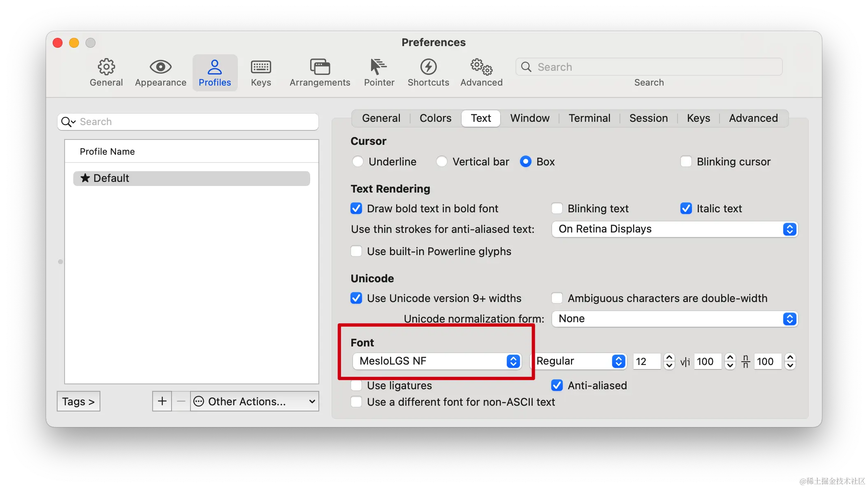Open Keys preferences keyboard icon

[x=261, y=67]
